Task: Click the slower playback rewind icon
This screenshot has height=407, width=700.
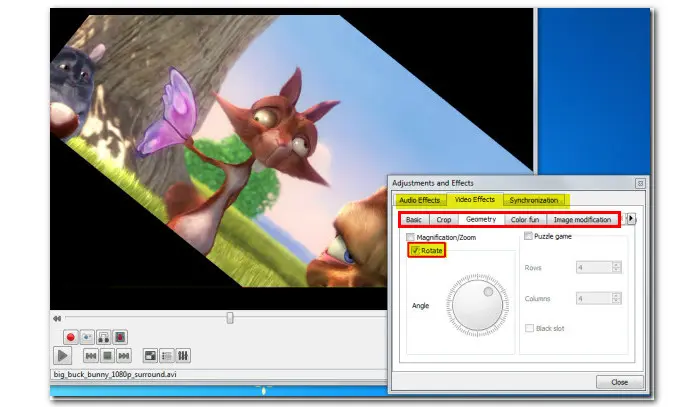Action: (57, 319)
